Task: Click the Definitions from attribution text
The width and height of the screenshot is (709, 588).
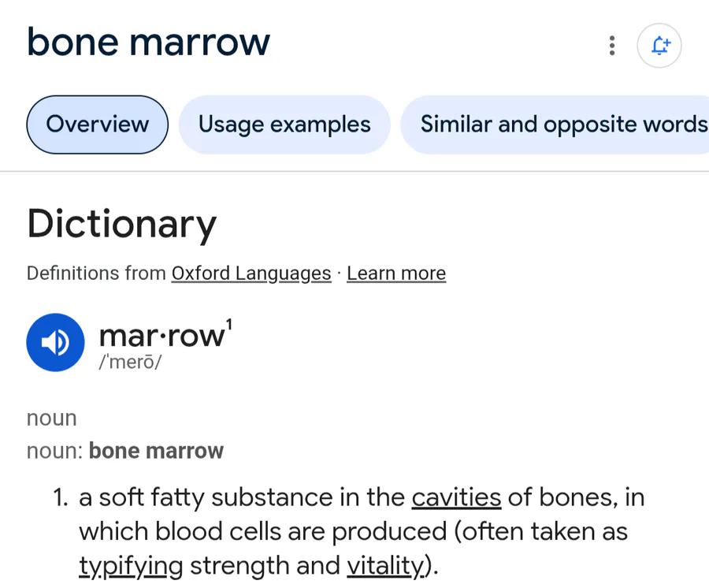Action: pyautogui.click(x=96, y=274)
